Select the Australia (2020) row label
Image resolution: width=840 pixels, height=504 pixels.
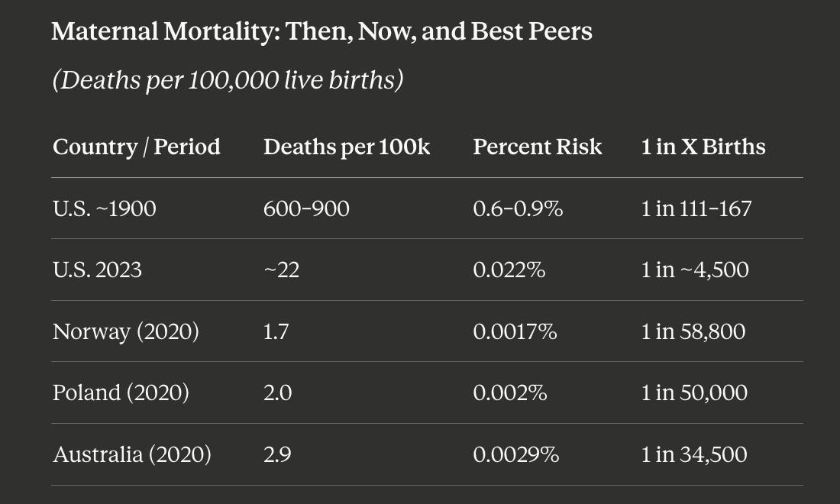click(132, 454)
